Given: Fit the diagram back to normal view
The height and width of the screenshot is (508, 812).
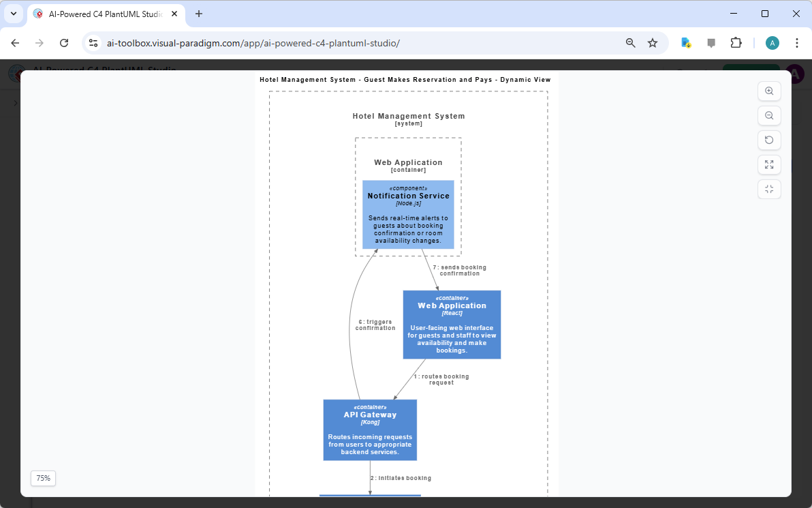Looking at the screenshot, I should click(x=769, y=189).
